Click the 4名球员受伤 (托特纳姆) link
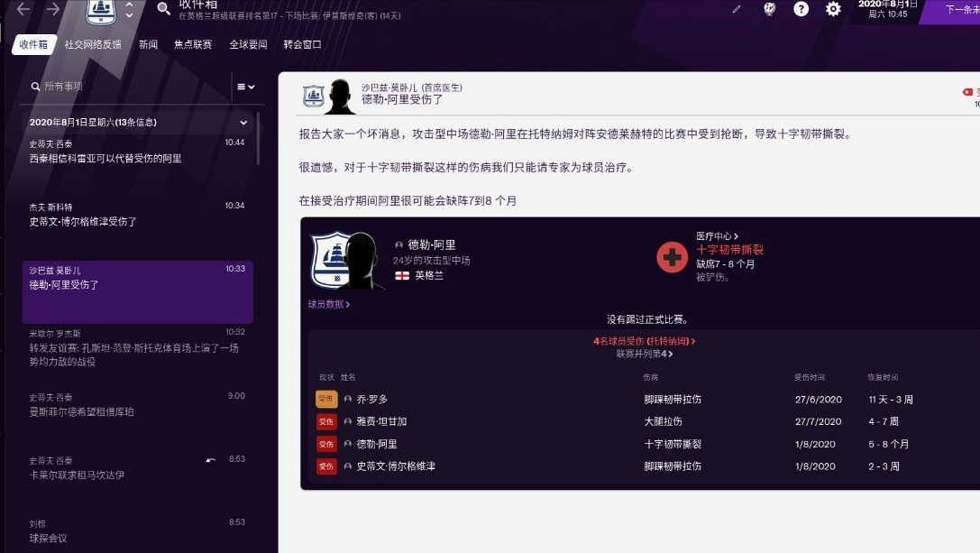 coord(644,342)
